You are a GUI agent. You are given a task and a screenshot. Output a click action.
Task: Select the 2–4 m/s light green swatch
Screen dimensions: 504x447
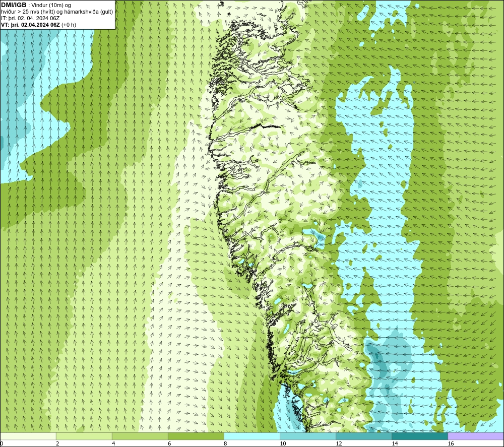pyautogui.click(x=84, y=436)
